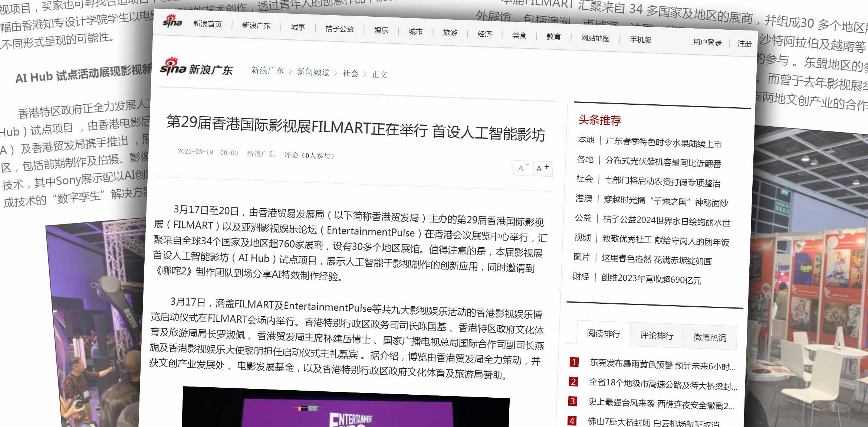This screenshot has height=427, width=868.
Task: Open headline 桔子公益2024世界水日绘绚丽水世
Action: coord(667,221)
